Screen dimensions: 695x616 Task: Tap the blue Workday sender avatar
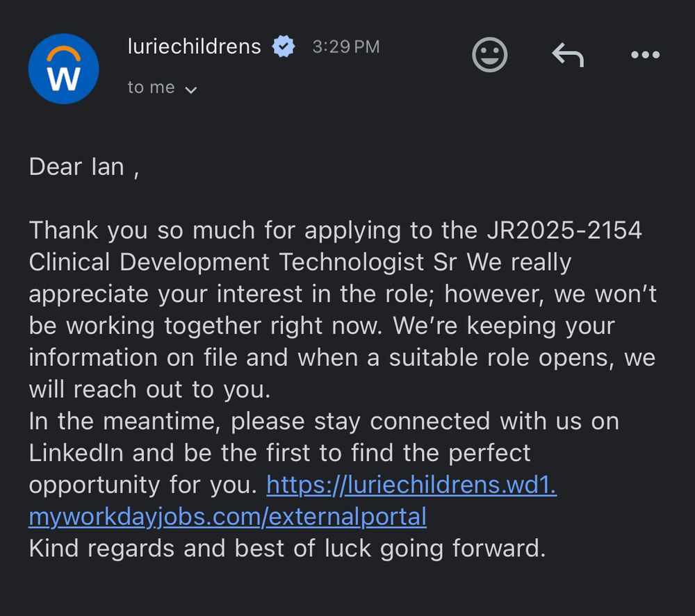63,69
